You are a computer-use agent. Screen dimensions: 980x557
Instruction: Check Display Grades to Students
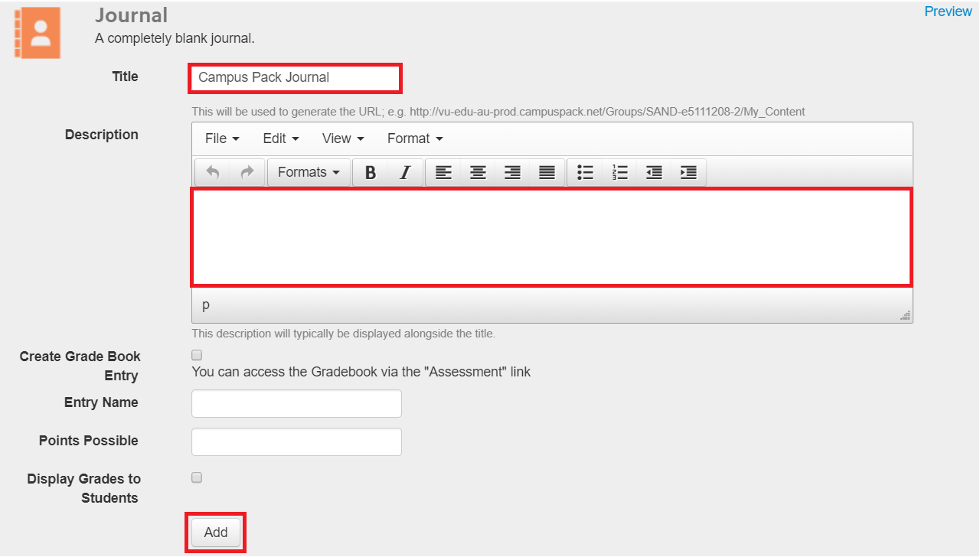(197, 477)
